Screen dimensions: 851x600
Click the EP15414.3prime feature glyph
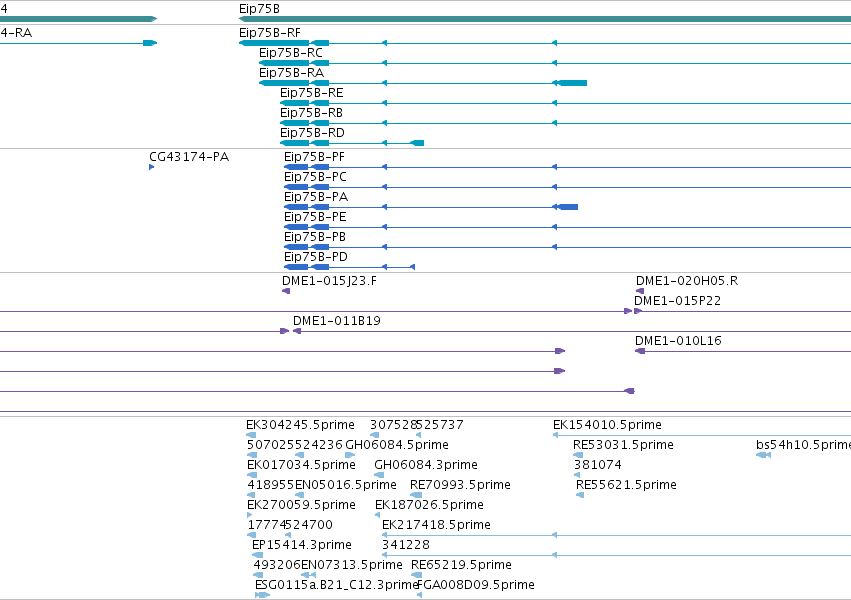click(x=258, y=556)
